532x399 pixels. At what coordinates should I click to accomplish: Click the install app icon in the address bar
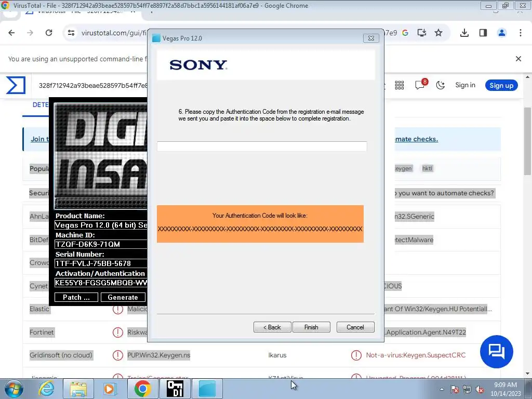(x=422, y=33)
